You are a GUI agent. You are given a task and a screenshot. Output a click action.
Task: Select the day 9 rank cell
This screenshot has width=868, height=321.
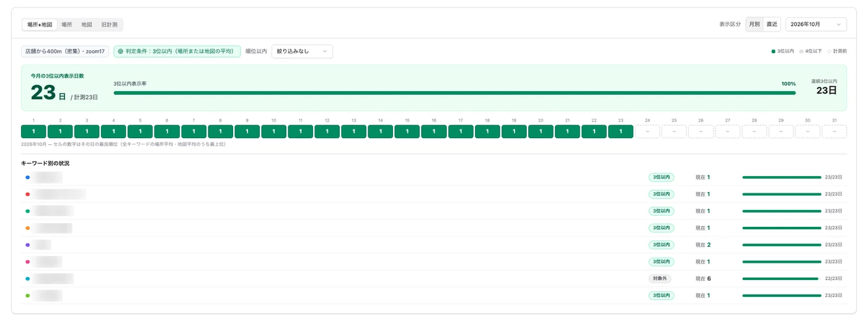(x=247, y=131)
